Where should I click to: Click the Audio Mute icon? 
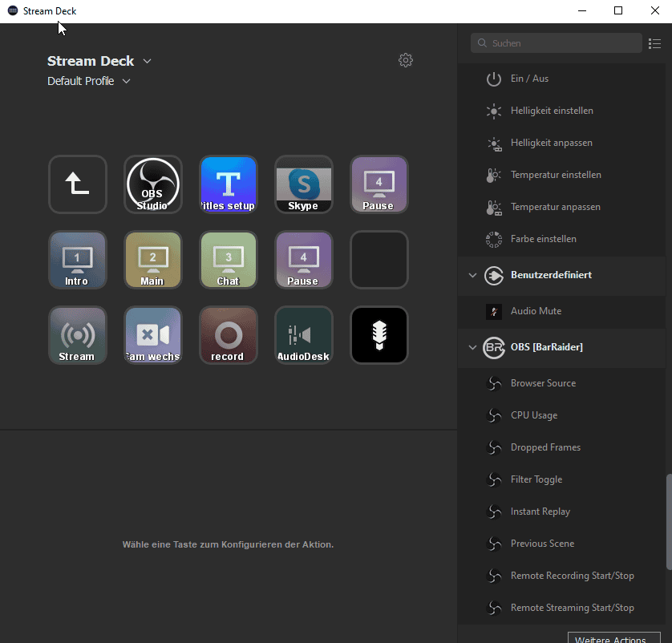[x=494, y=311]
